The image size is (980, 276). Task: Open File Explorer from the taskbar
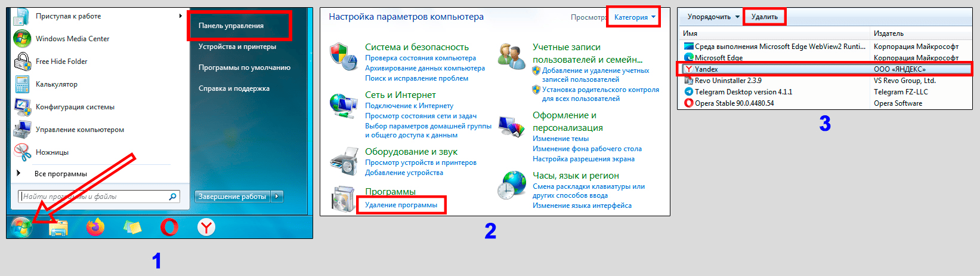58,228
